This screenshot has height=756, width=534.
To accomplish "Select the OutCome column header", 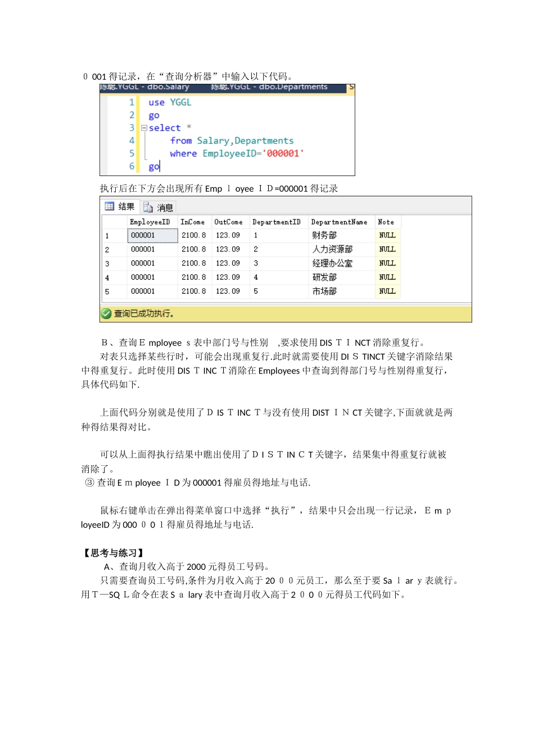I will pos(230,222).
